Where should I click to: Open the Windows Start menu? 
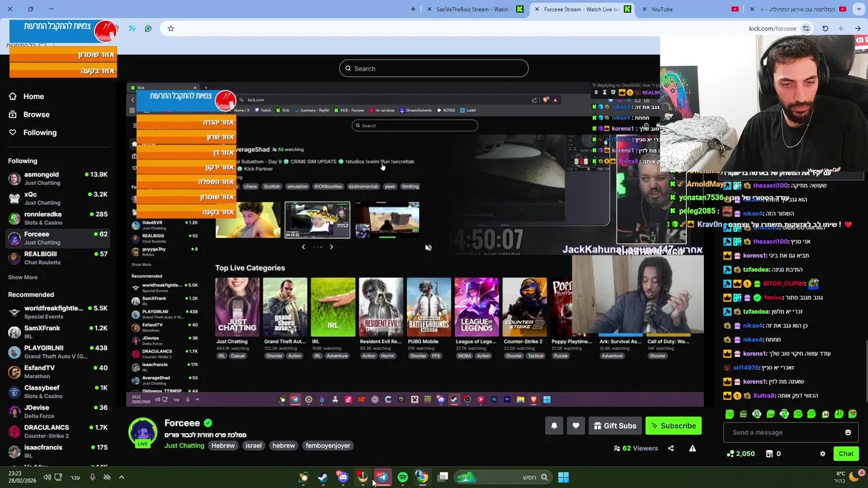point(564,477)
